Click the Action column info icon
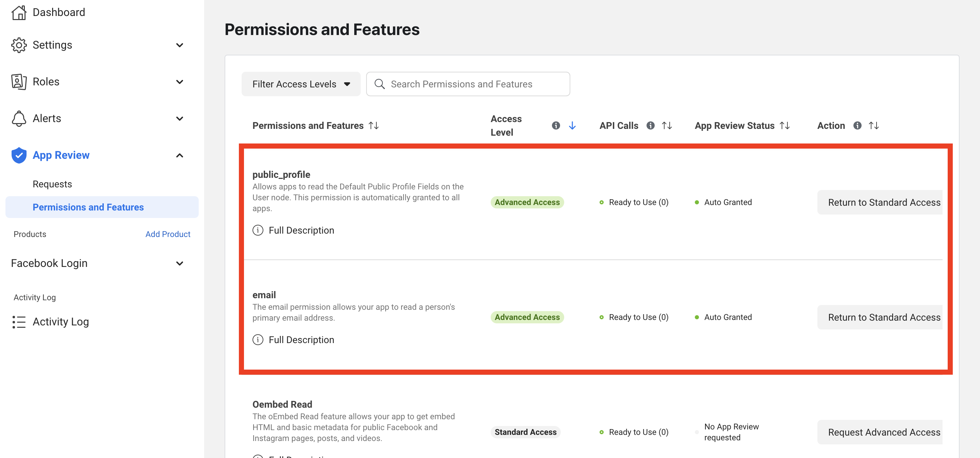 click(x=857, y=125)
